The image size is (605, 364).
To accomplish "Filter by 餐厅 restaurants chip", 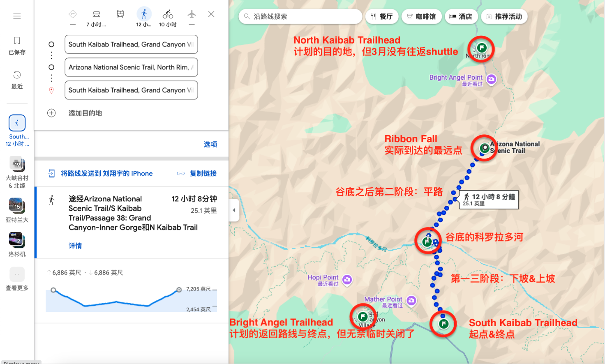I will coord(382,16).
